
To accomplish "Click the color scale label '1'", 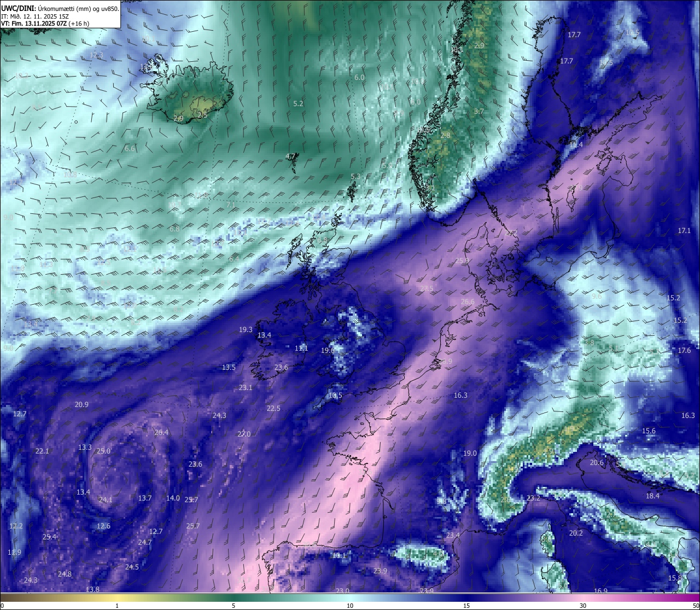I will click(117, 606).
